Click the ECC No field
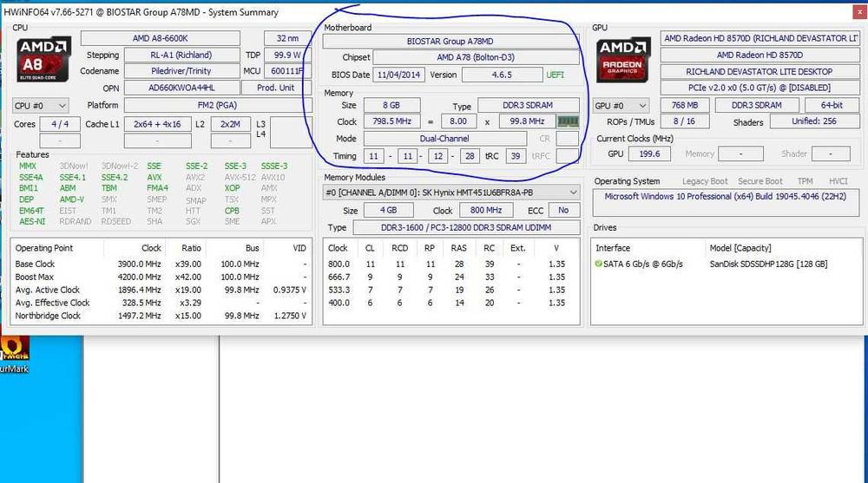This screenshot has height=483, width=868. 563,210
